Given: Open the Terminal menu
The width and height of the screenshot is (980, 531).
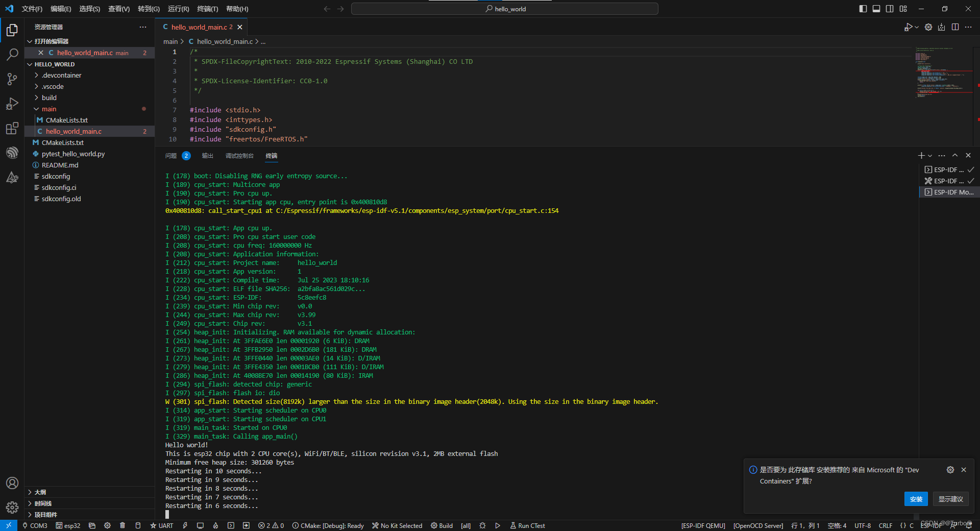Looking at the screenshot, I should [207, 9].
